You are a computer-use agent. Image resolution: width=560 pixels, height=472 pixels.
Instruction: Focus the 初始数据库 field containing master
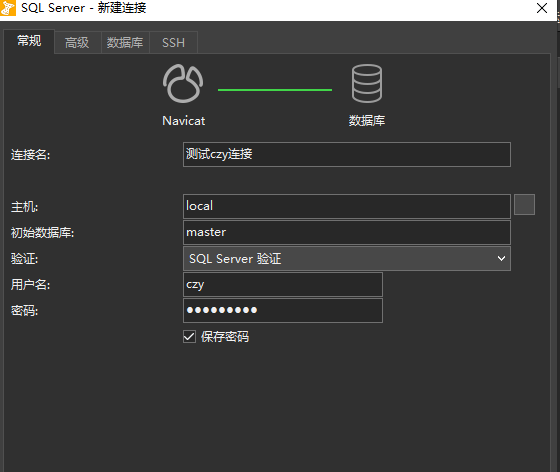(347, 232)
